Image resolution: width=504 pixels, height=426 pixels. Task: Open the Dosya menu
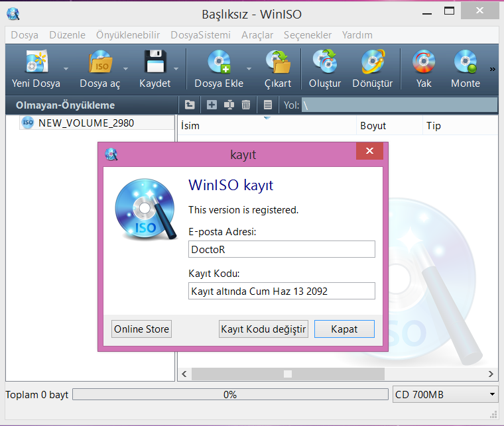point(25,34)
